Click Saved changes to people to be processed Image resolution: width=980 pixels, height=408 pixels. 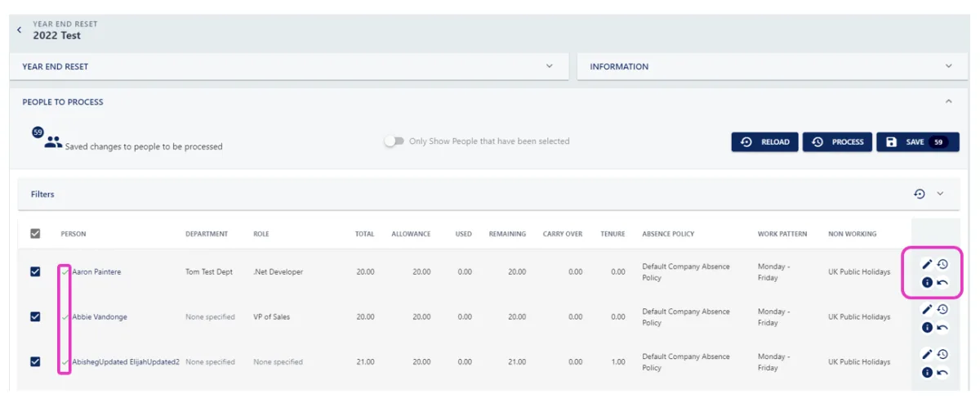pyautogui.click(x=144, y=146)
